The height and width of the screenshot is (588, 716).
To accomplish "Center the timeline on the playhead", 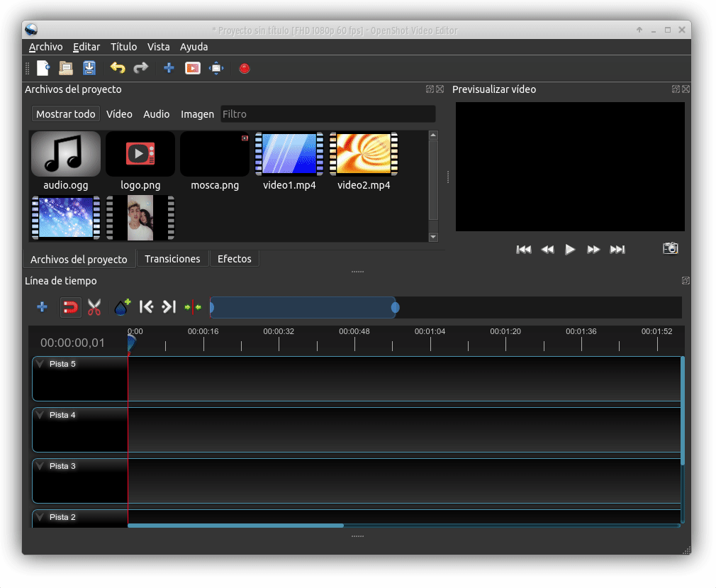I will [193, 307].
